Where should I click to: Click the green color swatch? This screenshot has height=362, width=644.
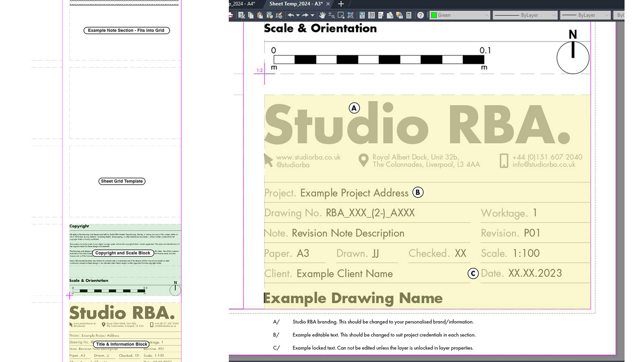click(434, 15)
